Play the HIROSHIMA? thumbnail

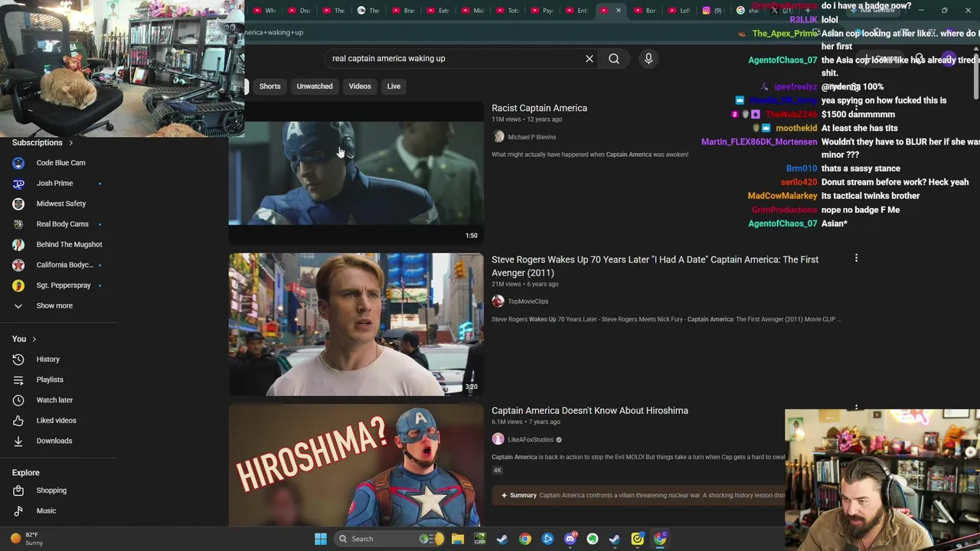click(x=356, y=465)
